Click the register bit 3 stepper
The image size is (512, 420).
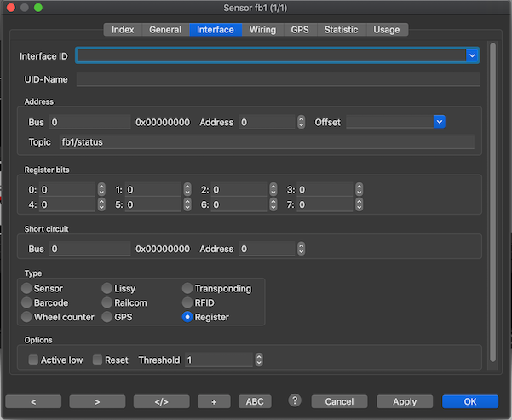point(359,189)
